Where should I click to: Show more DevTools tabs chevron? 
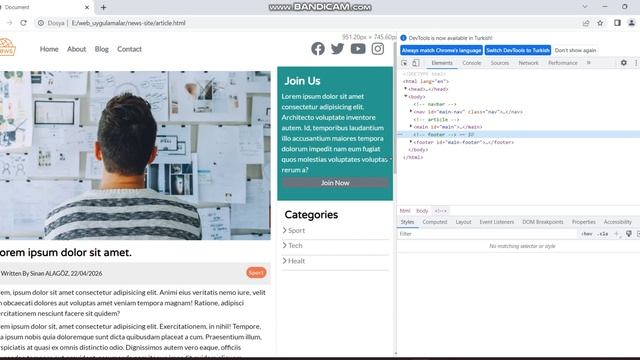point(589,63)
